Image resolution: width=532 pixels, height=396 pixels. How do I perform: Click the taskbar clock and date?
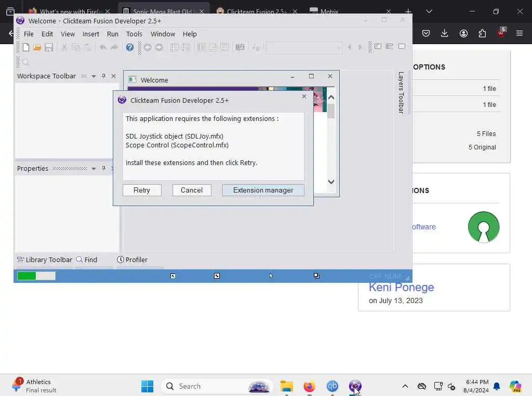[x=476, y=386]
